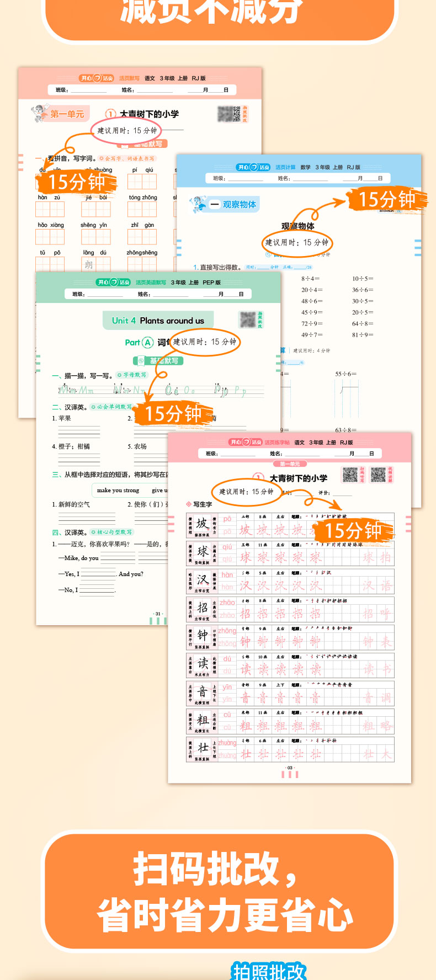The height and width of the screenshot is (980, 436).
Task: Tap the 开心活页 logo on the 活页练字帖 sheet
Action: (x=245, y=442)
